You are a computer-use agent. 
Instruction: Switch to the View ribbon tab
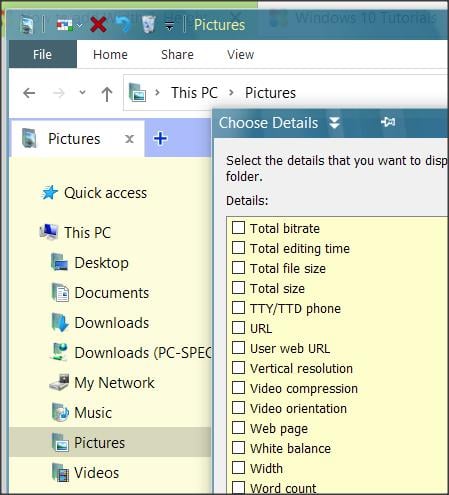[241, 54]
